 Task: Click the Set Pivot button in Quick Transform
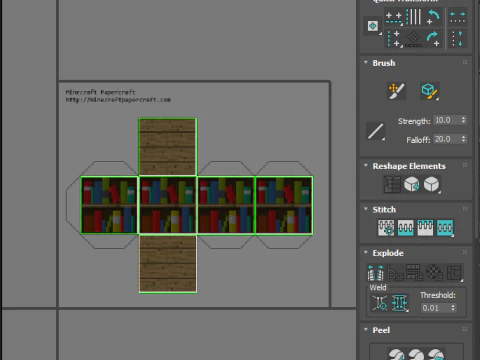[373, 26]
